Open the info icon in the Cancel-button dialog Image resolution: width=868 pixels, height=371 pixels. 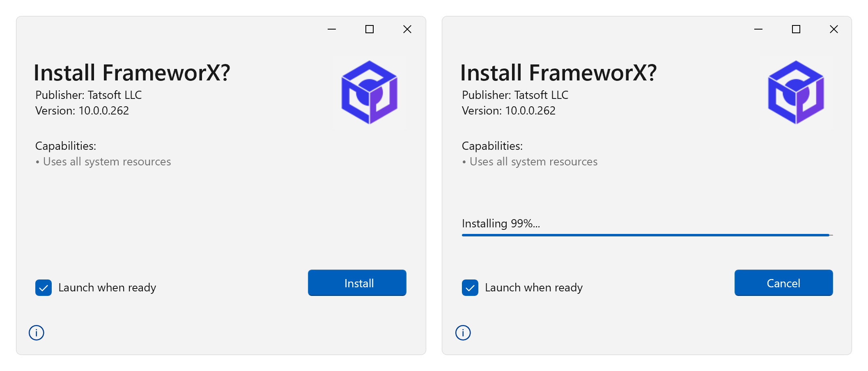coord(463,332)
